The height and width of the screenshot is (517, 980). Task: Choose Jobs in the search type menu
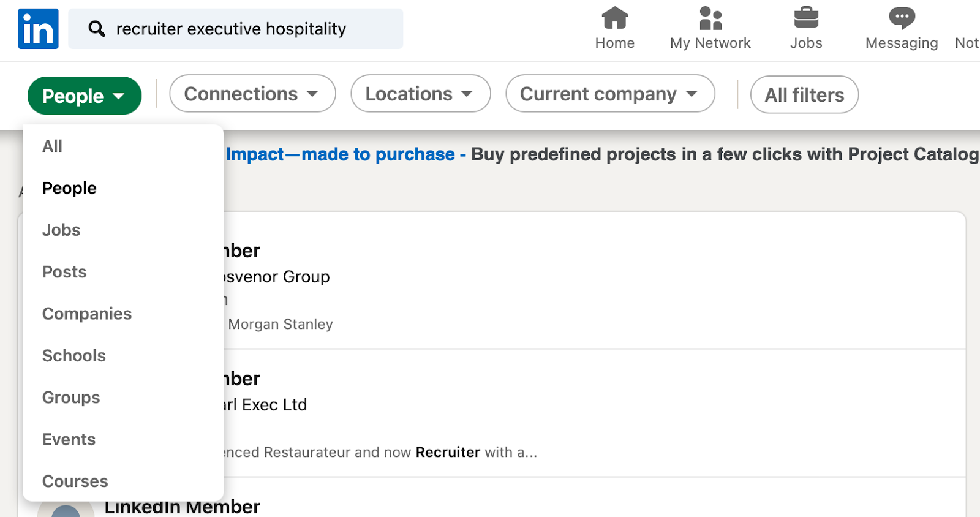click(61, 230)
